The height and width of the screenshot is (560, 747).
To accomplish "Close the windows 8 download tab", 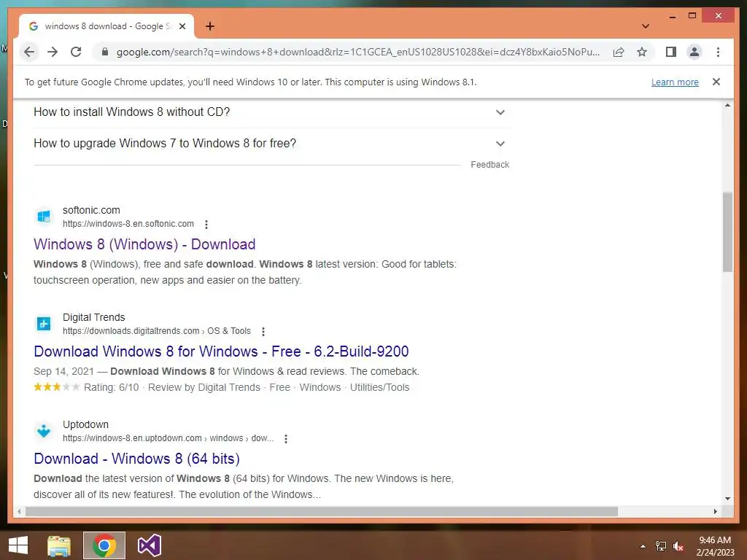I will pyautogui.click(x=182, y=26).
